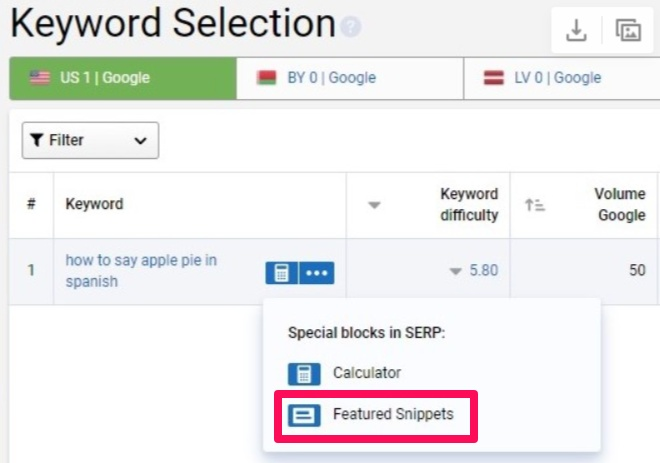The height and width of the screenshot is (463, 660).
Task: Click the 5.80 keyword difficulty value
Action: pyautogui.click(x=484, y=270)
